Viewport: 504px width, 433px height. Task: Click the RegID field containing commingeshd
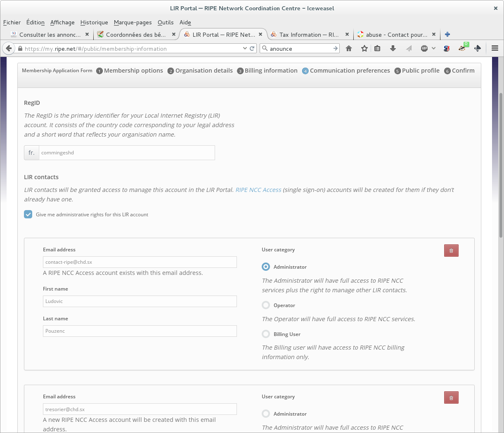pos(127,153)
